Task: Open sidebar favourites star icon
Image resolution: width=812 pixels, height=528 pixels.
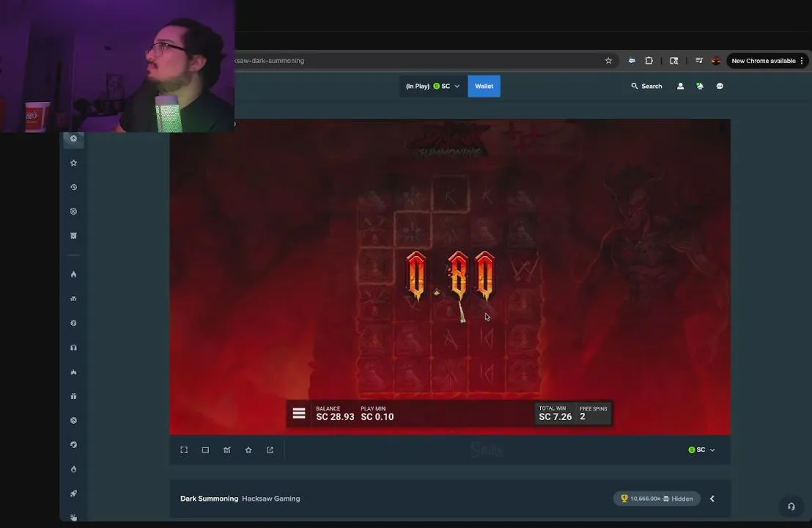Action: [73, 163]
